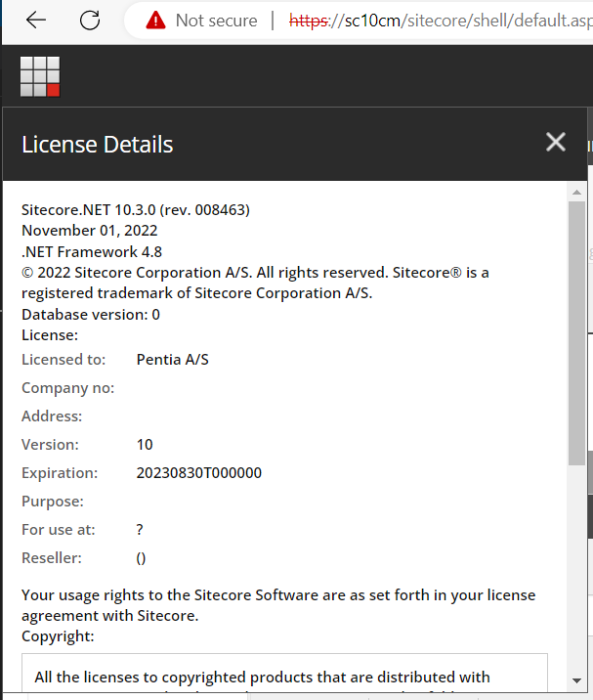Click the copyright notice about Sitecore Corporation
The width and height of the screenshot is (593, 700).
tap(255, 283)
